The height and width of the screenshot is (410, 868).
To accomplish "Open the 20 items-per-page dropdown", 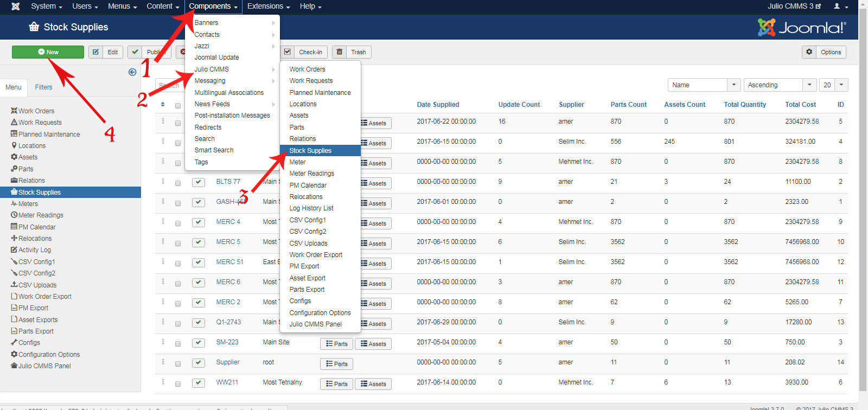I will pos(834,85).
